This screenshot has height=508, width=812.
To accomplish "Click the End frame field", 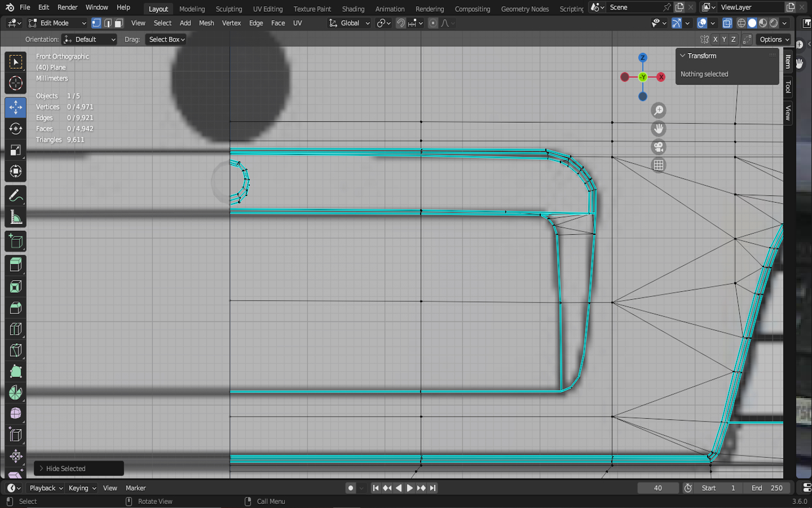I will click(767, 488).
